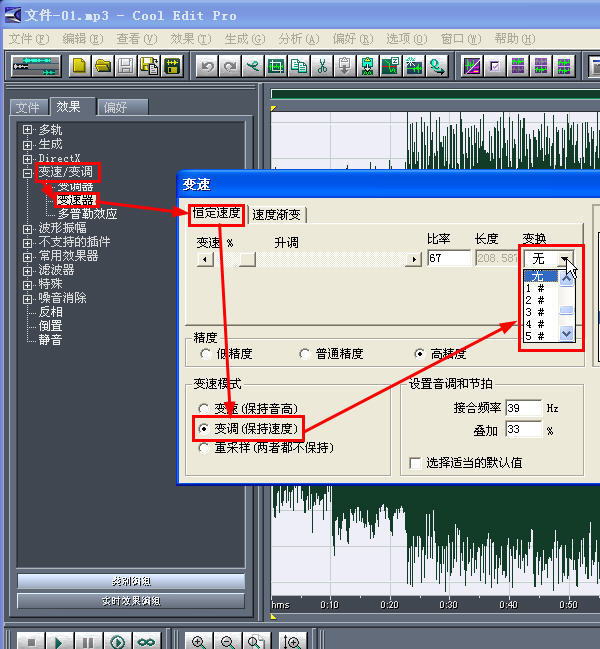Select 多普勒效应 in the effects tree

(x=87, y=214)
